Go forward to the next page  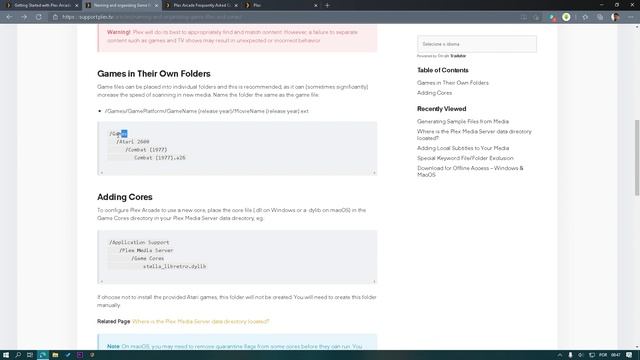point(24,17)
